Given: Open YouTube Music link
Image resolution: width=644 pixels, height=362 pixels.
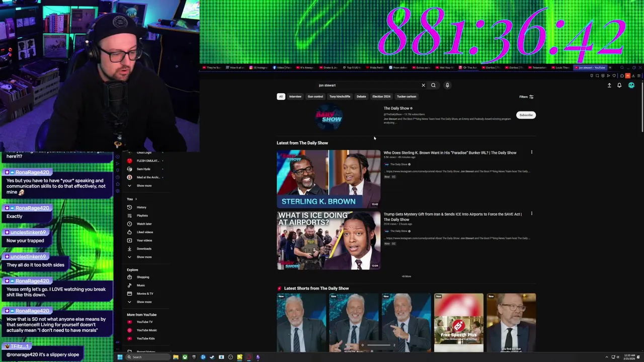Looking at the screenshot, I should (146, 330).
